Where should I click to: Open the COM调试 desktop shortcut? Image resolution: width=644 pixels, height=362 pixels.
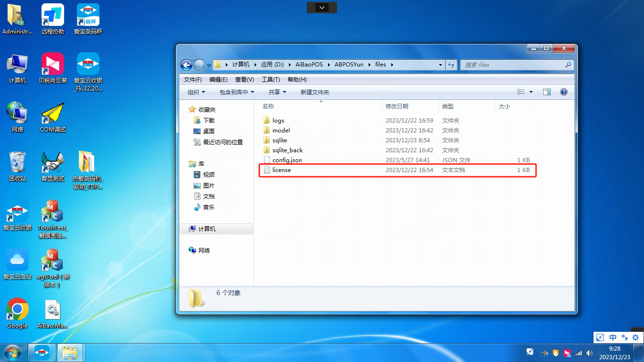tap(52, 117)
